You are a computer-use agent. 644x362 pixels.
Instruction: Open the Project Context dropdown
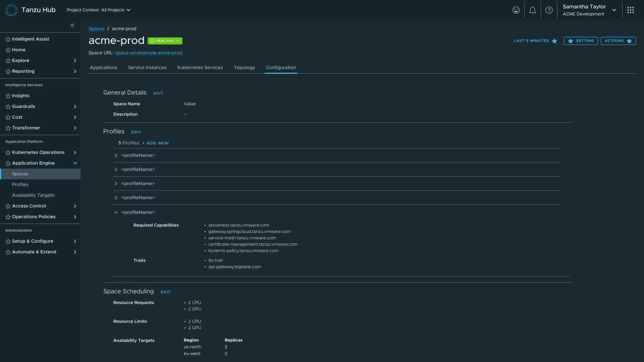click(98, 10)
